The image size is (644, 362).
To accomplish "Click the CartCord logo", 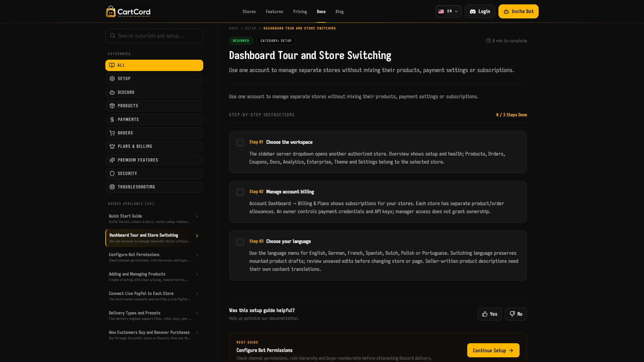I will pos(128,11).
